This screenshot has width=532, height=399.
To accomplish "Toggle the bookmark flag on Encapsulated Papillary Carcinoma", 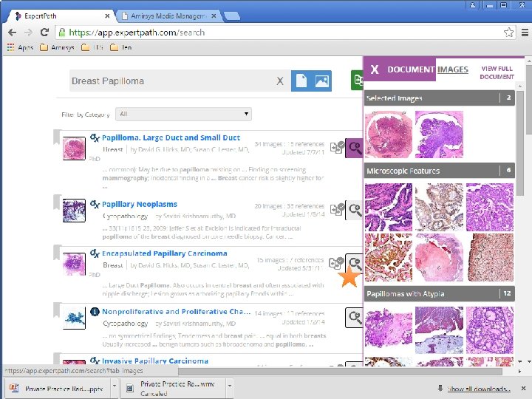I will (57, 252).
